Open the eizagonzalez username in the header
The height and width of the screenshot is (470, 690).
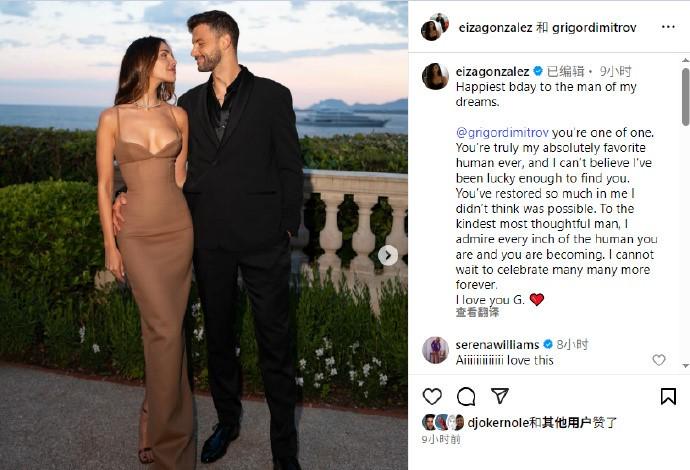pos(495,28)
